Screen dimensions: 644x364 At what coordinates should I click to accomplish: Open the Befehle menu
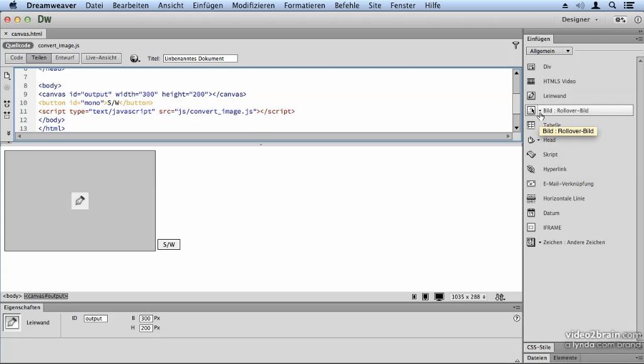coord(347,5)
